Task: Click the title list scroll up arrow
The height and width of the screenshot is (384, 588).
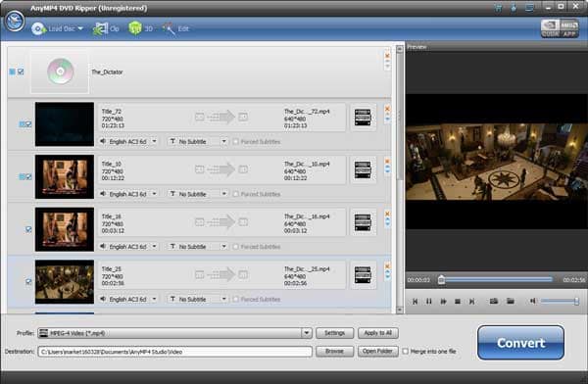Action: (400, 49)
